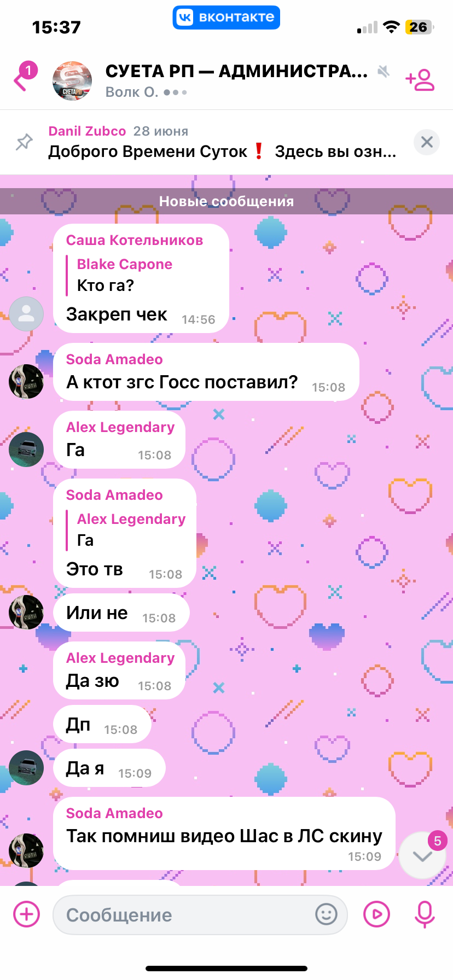
Task: Open the СУЕТА РП chat title
Action: 236,71
